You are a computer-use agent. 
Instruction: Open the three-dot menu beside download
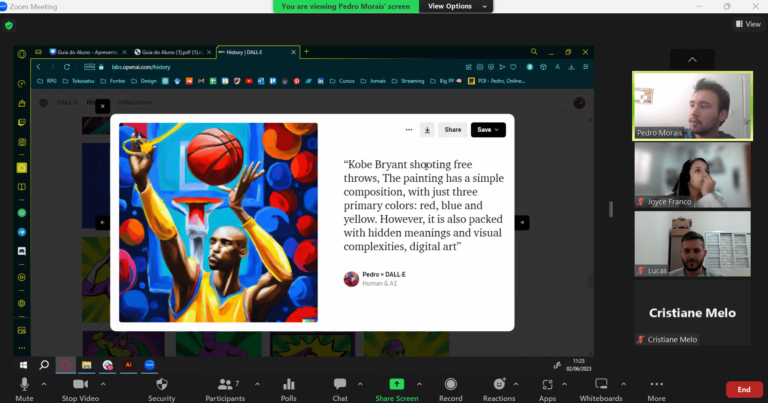pyautogui.click(x=409, y=130)
